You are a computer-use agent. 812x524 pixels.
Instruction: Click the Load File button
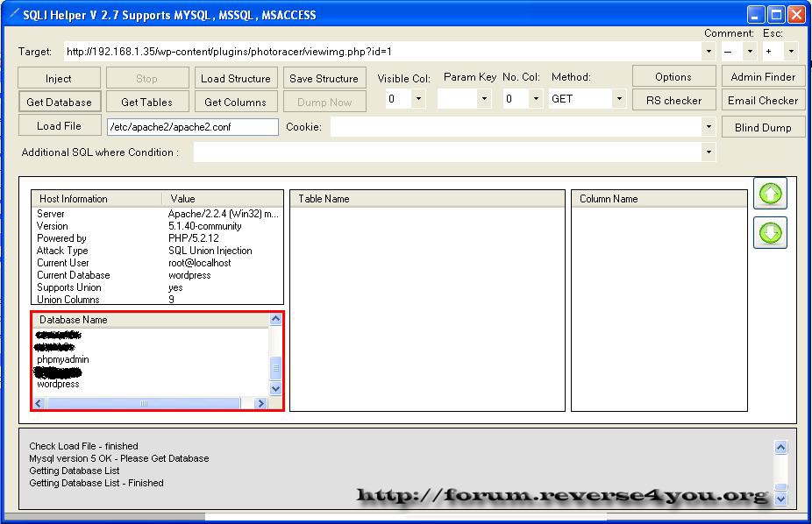[59, 125]
